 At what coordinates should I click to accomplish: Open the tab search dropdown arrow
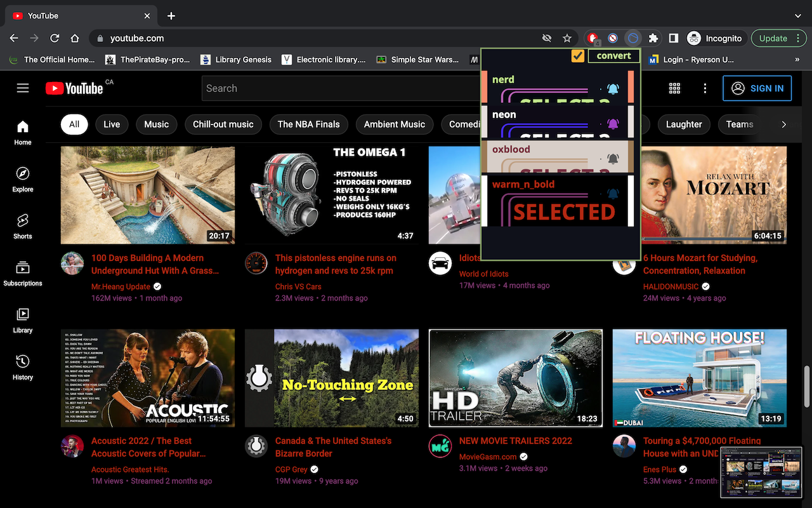click(798, 15)
